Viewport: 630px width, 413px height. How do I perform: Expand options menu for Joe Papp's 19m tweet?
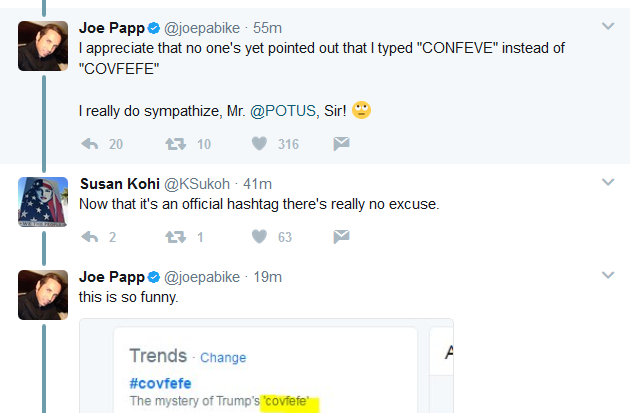tap(608, 275)
